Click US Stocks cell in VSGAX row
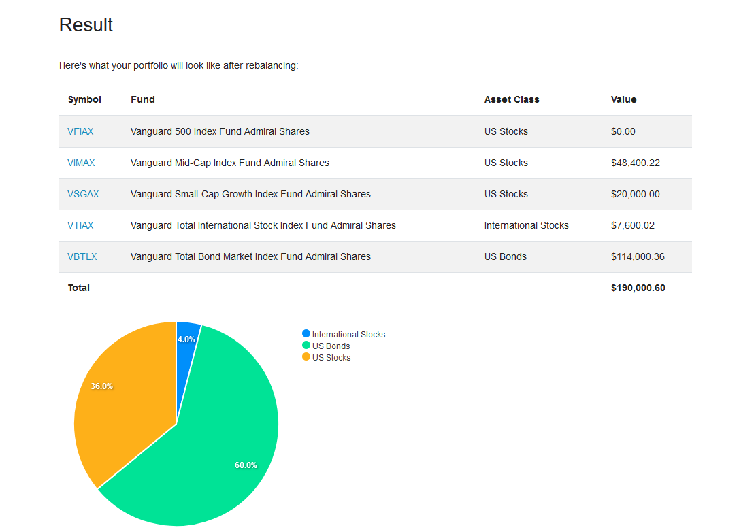This screenshot has width=756, height=532. click(506, 194)
